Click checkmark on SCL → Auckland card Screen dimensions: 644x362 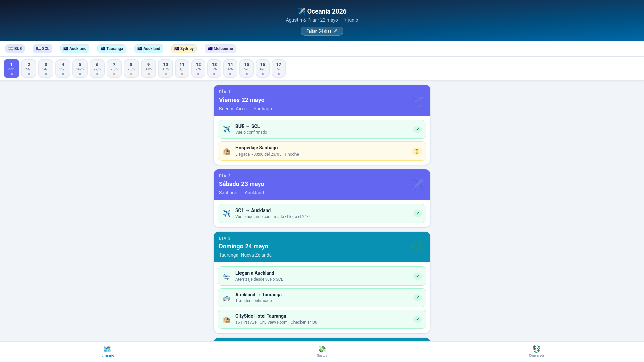click(418, 214)
